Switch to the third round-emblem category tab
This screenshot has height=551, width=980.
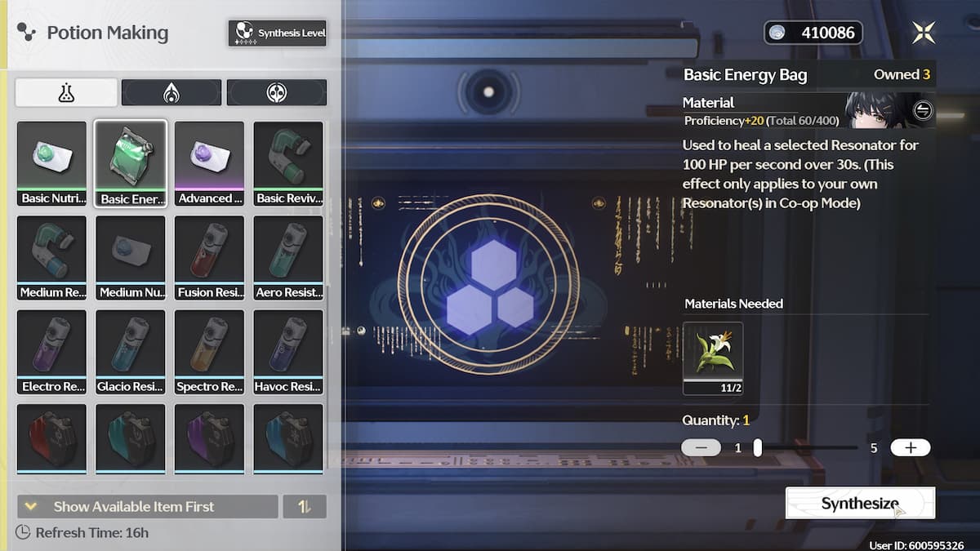pyautogui.click(x=276, y=93)
